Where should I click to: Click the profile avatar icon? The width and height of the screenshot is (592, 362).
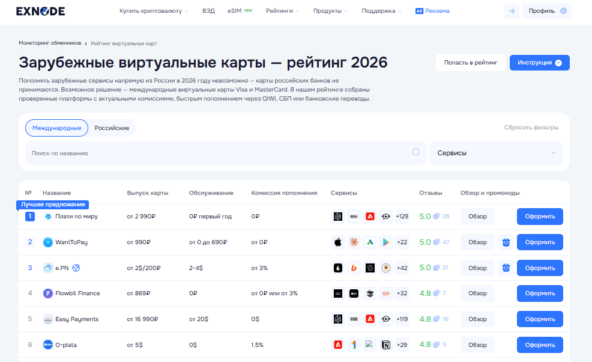point(563,11)
